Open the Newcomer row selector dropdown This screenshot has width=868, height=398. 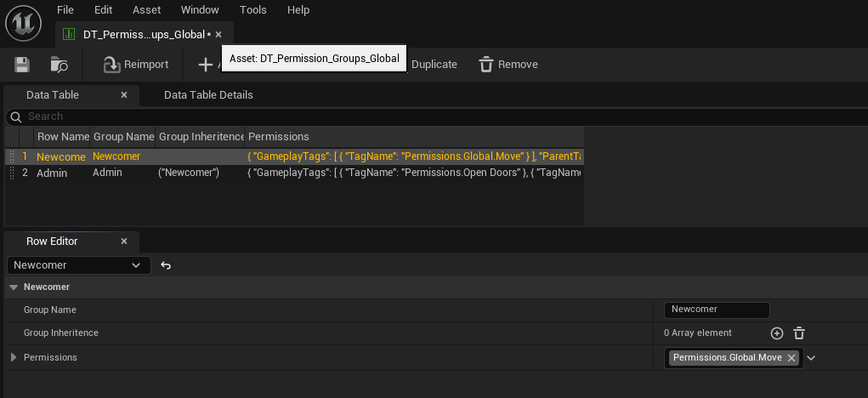click(x=78, y=265)
